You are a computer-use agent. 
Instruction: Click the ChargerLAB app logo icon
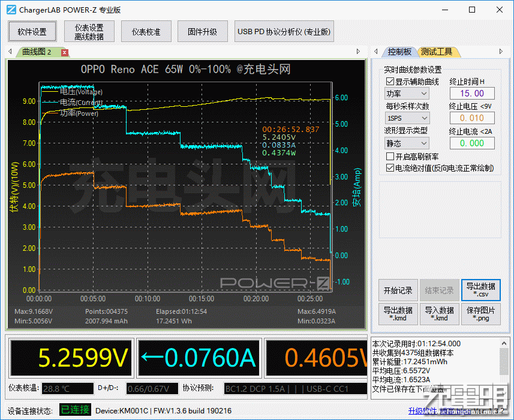[x=11, y=10]
